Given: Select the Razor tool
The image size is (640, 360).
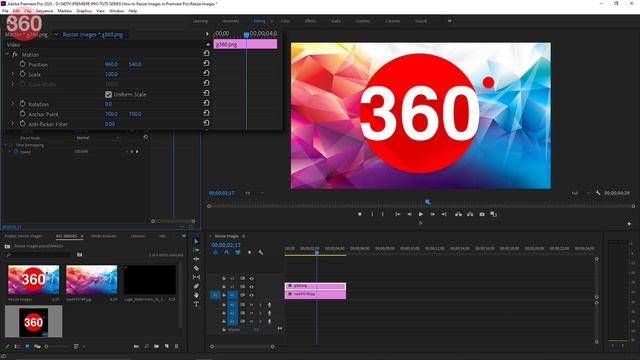Looking at the screenshot, I should [196, 268].
